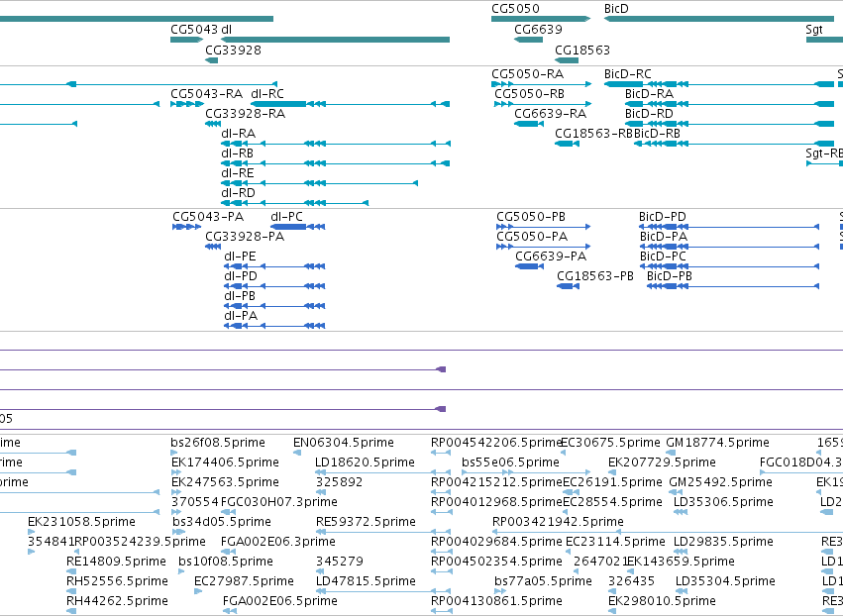This screenshot has height=616, width=843.
Task: Select EST GM18774.5prime label
Action: (718, 443)
